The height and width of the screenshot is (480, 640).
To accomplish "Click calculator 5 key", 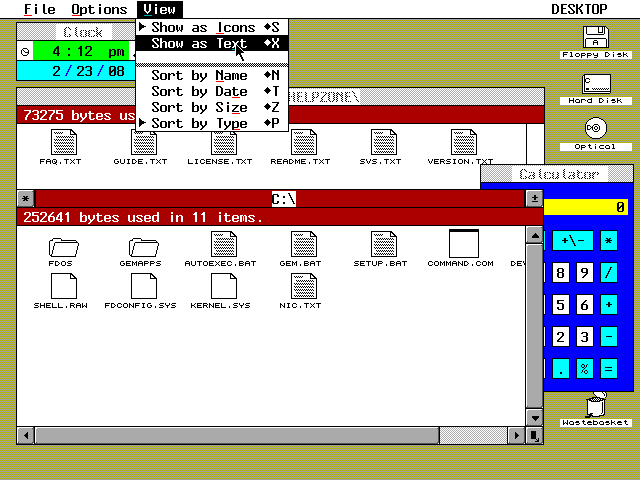I will click(x=560, y=304).
